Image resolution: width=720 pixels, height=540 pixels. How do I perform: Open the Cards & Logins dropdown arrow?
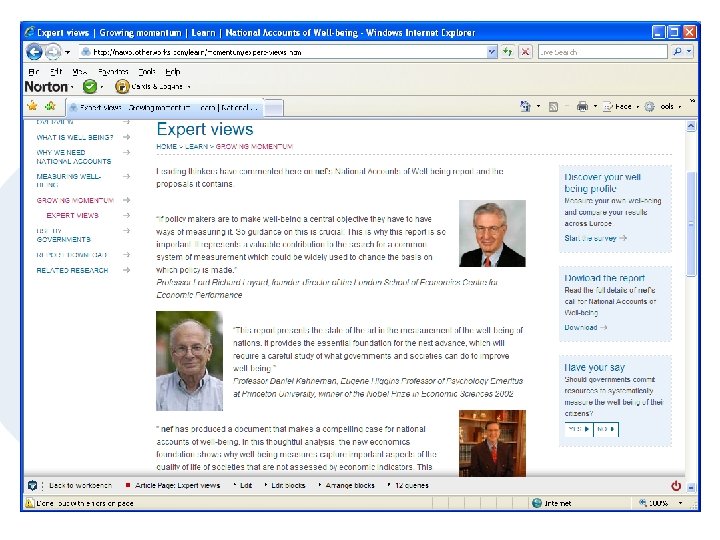[189, 87]
